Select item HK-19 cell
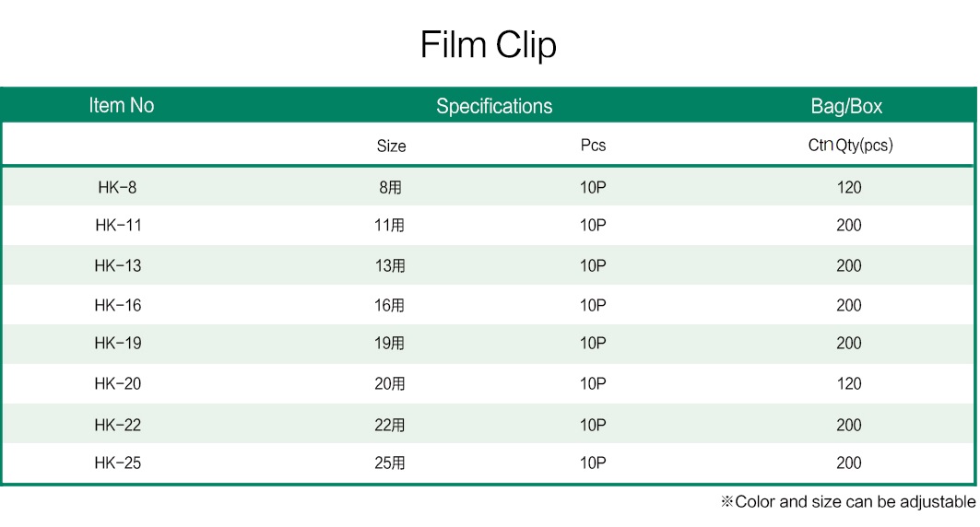Image resolution: width=980 pixels, height=527 pixels. 117,344
